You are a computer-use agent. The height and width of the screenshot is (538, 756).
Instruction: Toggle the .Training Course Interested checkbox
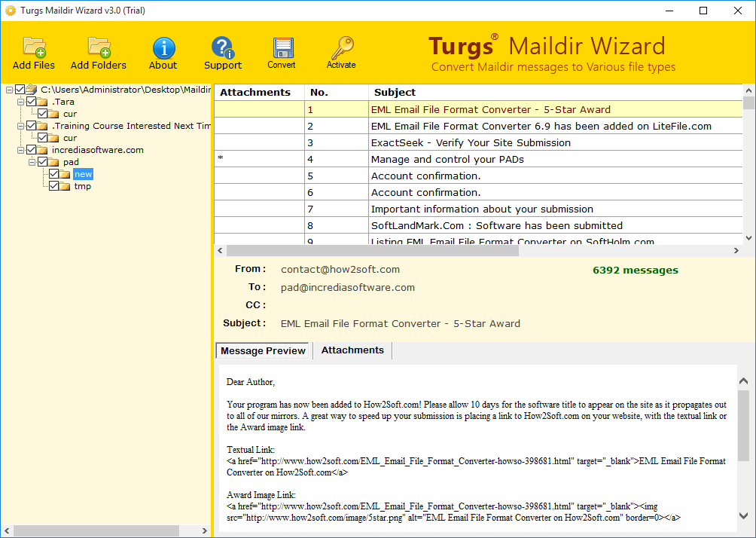click(x=32, y=125)
